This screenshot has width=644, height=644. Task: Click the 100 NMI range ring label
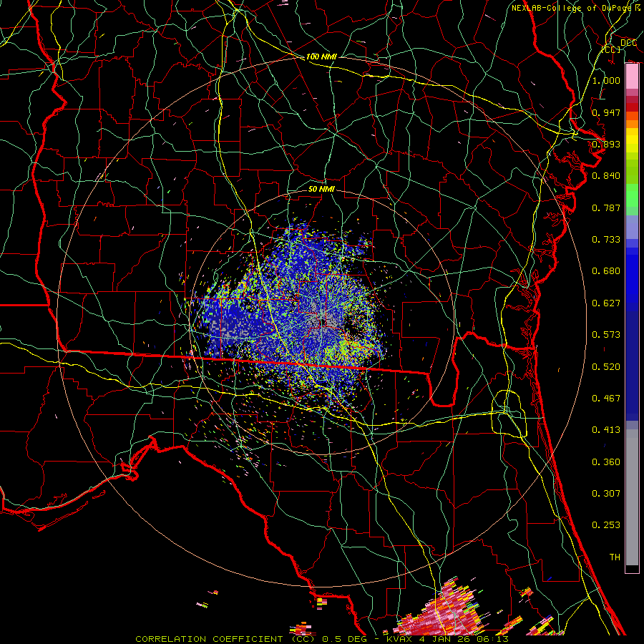[x=321, y=57]
